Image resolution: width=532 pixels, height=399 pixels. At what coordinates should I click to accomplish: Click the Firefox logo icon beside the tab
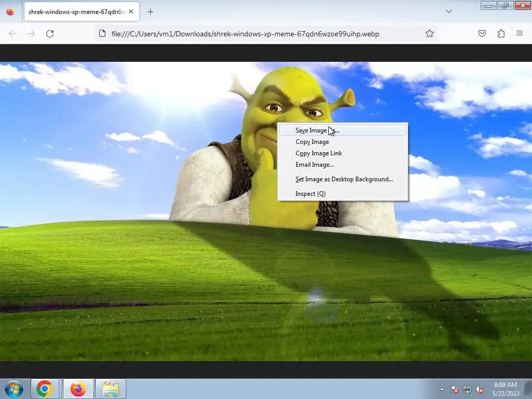point(10,11)
